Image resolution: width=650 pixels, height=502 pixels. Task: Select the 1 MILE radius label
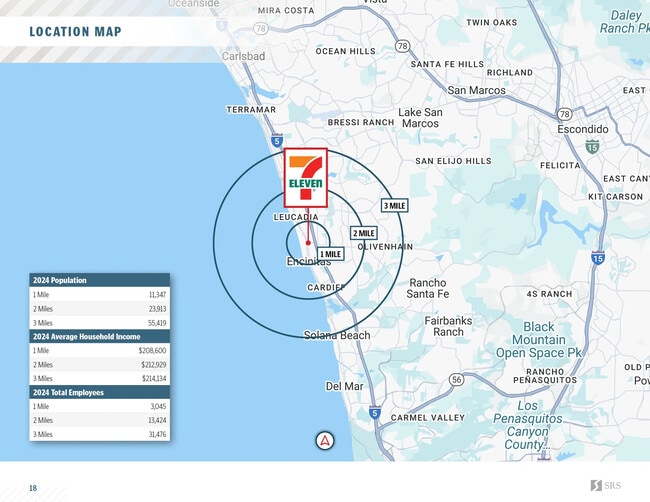coord(330,254)
